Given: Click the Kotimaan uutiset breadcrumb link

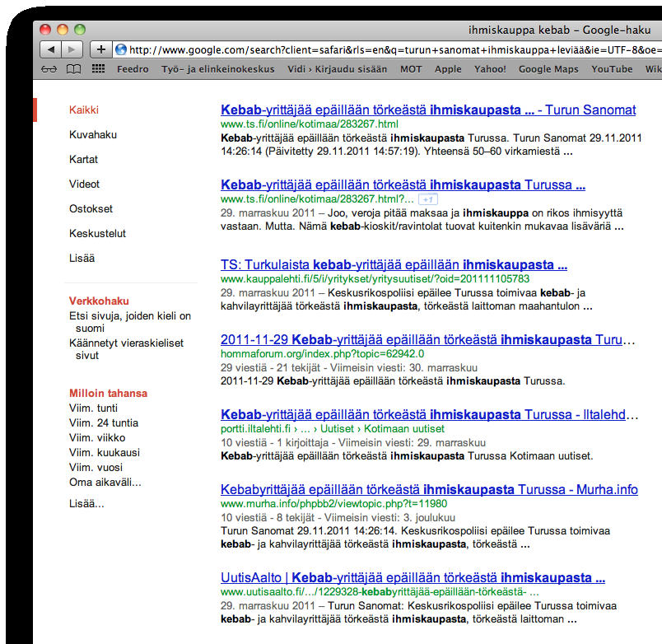Looking at the screenshot, I should click(404, 428).
